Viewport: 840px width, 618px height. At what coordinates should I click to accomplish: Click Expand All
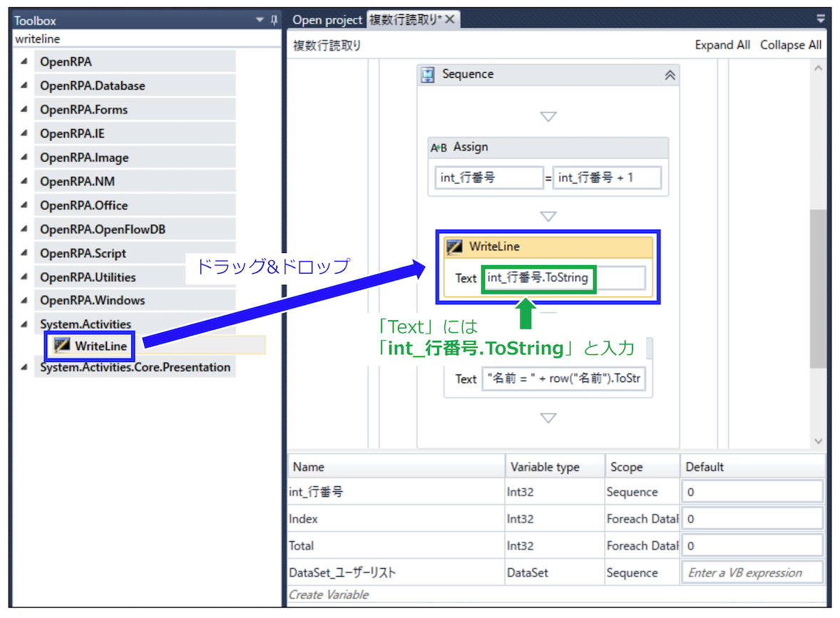tap(722, 45)
